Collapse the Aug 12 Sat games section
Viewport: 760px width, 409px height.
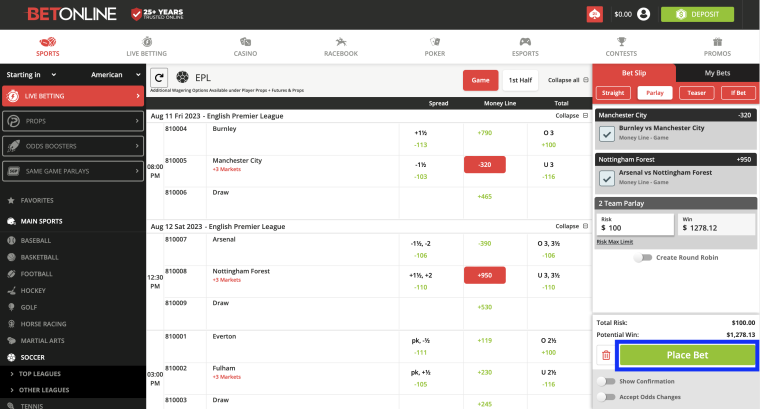pyautogui.click(x=571, y=226)
